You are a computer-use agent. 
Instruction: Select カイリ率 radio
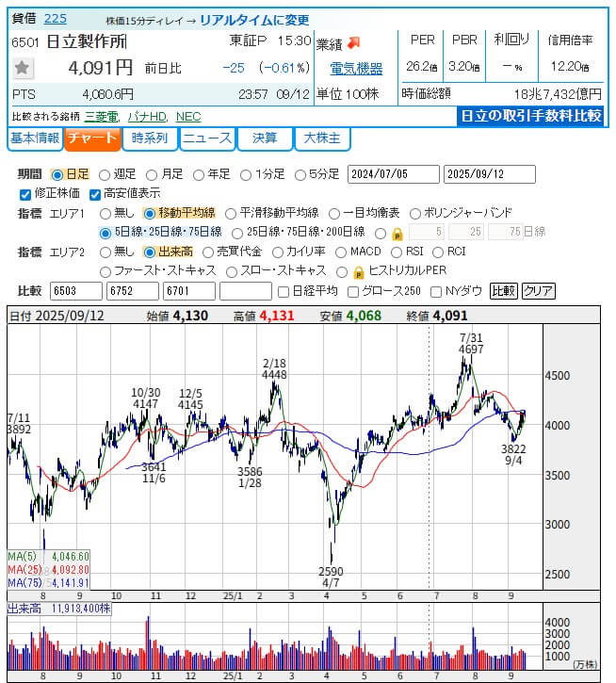tap(278, 252)
